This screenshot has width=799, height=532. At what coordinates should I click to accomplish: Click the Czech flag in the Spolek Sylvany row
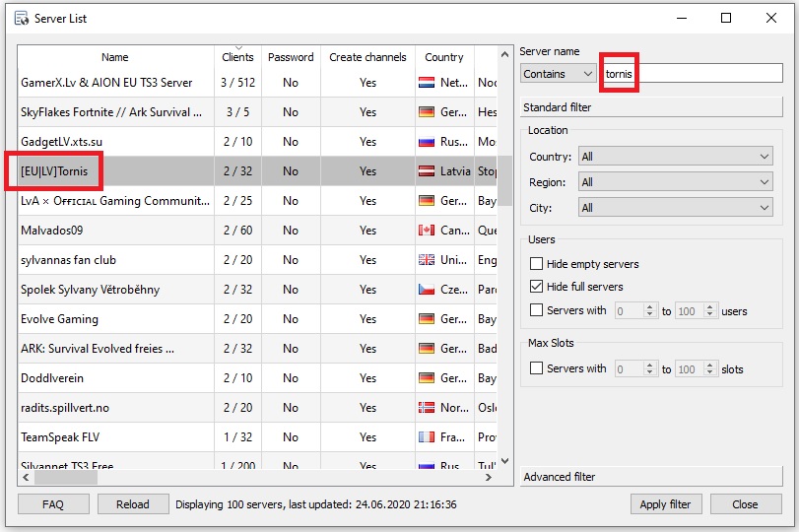tap(427, 290)
